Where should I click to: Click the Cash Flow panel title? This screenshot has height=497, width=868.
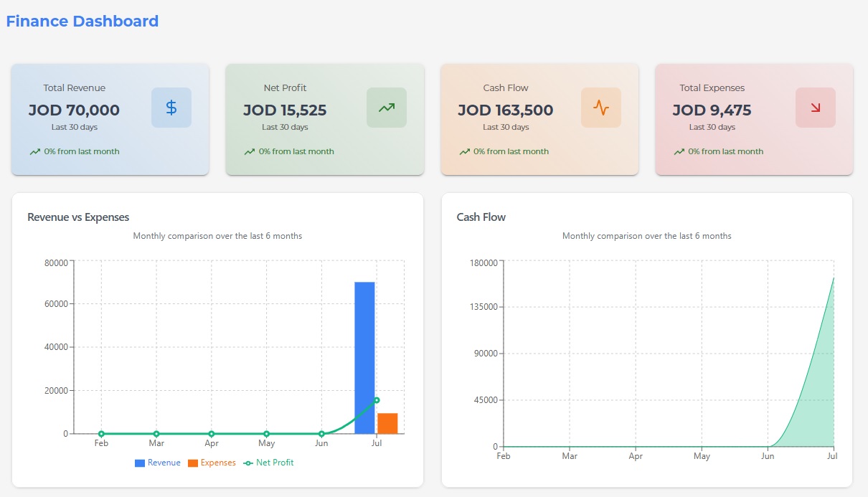click(x=481, y=217)
